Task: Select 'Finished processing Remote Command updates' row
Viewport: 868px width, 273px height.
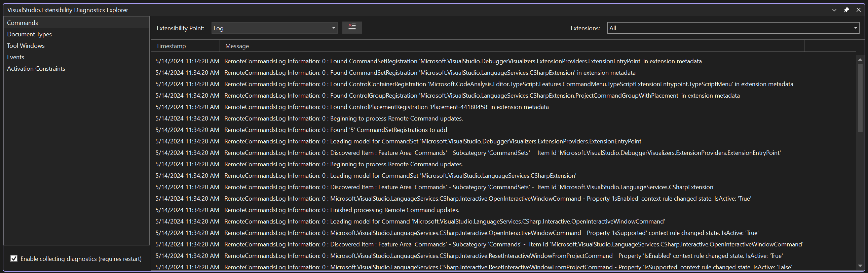Action: pos(503,210)
